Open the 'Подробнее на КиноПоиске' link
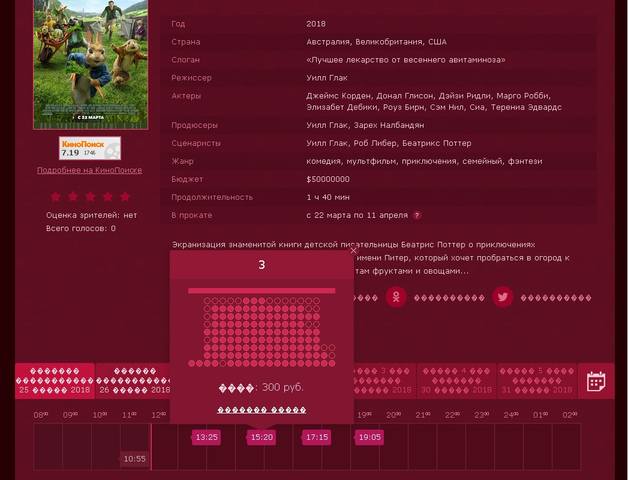 tap(89, 170)
